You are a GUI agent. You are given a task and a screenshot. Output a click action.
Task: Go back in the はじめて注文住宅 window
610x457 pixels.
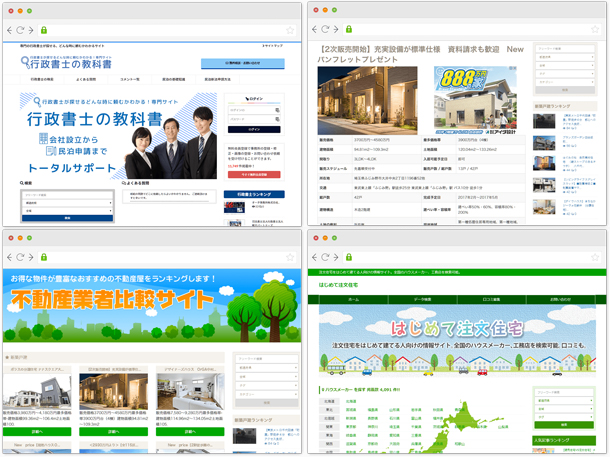(315, 257)
